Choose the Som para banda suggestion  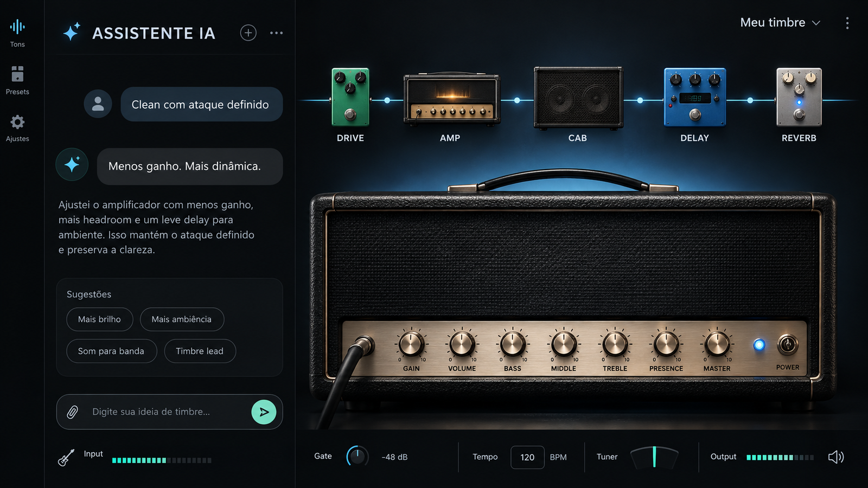[x=111, y=351]
